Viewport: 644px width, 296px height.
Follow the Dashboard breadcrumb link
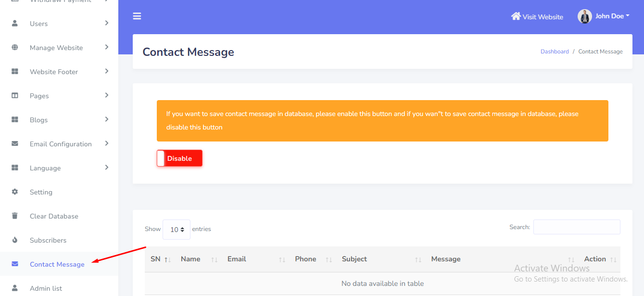pos(555,51)
